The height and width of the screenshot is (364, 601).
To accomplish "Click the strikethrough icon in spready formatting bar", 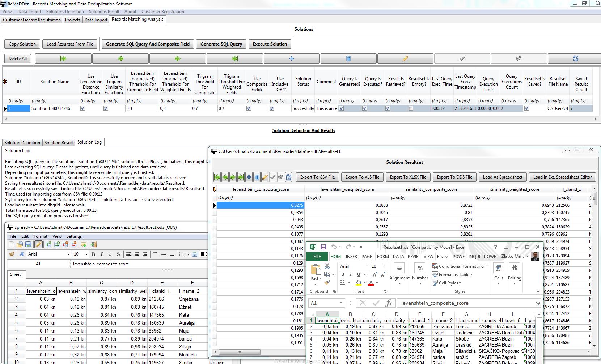I will pyautogui.click(x=118, y=254).
